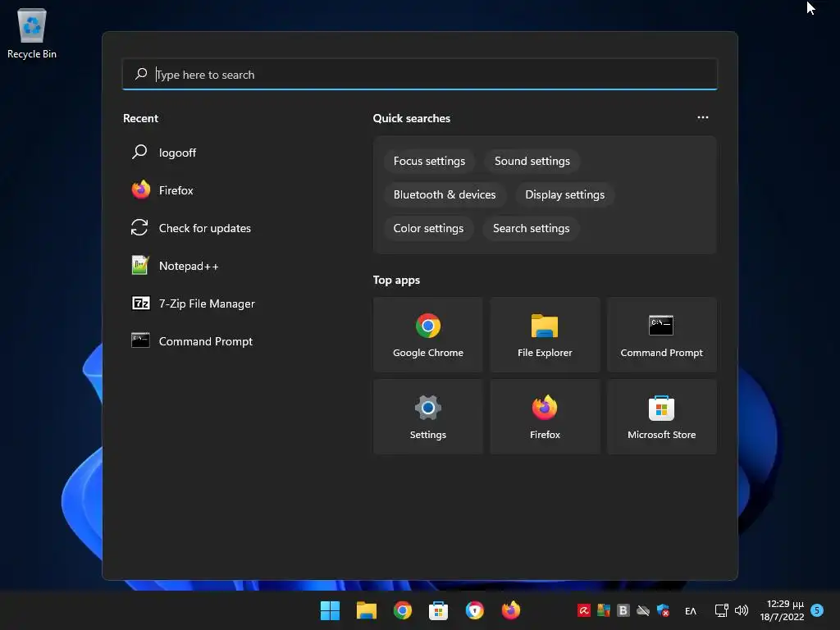The height and width of the screenshot is (630, 840).
Task: Open Google Chrome tile in Top apps
Action: 428,335
